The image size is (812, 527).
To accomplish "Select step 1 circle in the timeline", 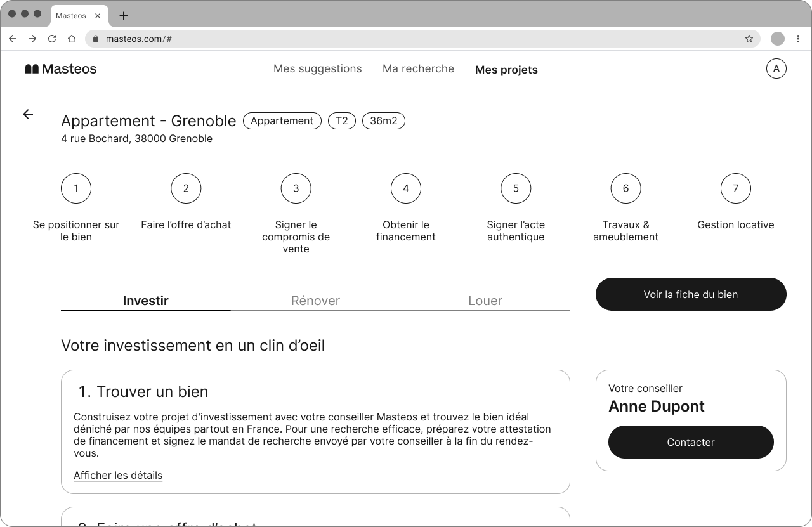I will click(76, 188).
